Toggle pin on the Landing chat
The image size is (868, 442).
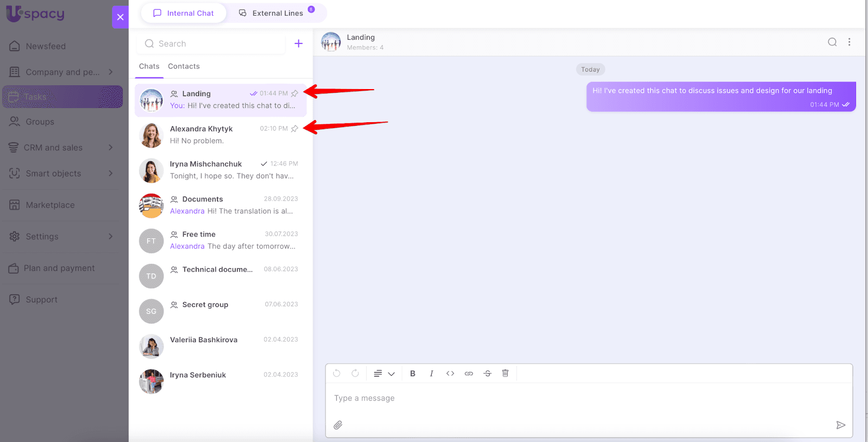(295, 93)
